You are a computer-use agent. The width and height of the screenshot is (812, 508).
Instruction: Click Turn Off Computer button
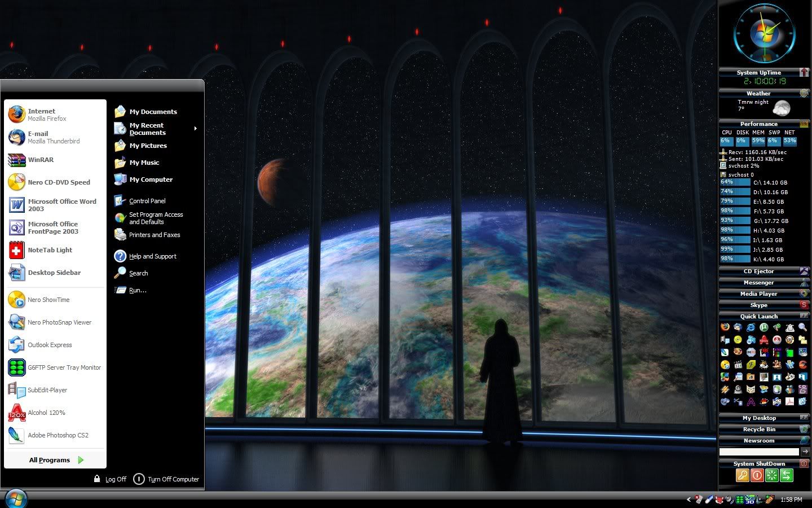166,479
